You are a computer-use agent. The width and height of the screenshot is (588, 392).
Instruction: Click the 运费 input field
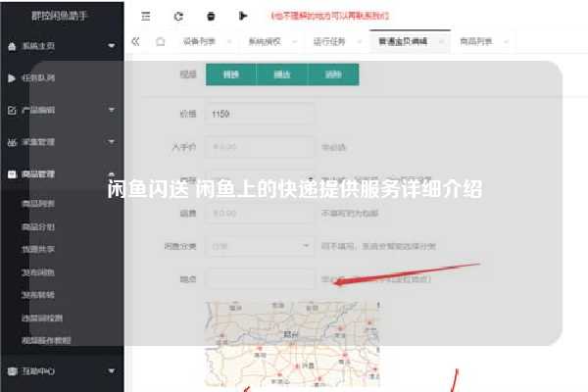click(x=260, y=214)
